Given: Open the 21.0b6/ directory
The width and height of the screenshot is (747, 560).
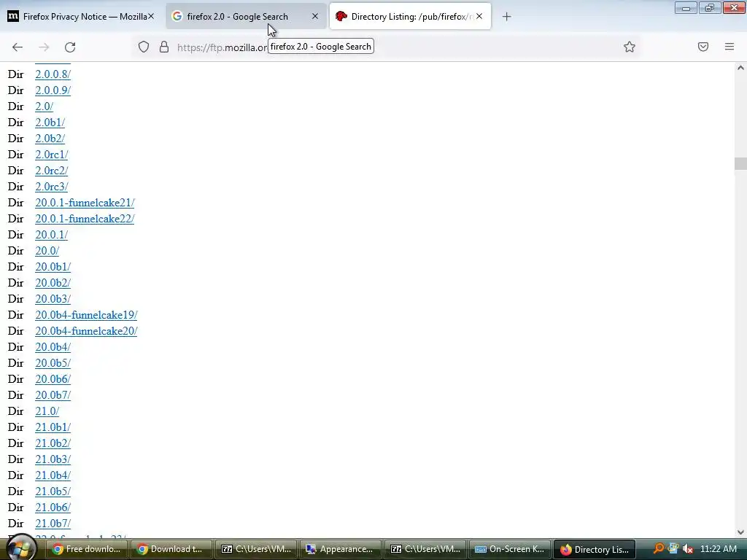Looking at the screenshot, I should (x=53, y=507).
